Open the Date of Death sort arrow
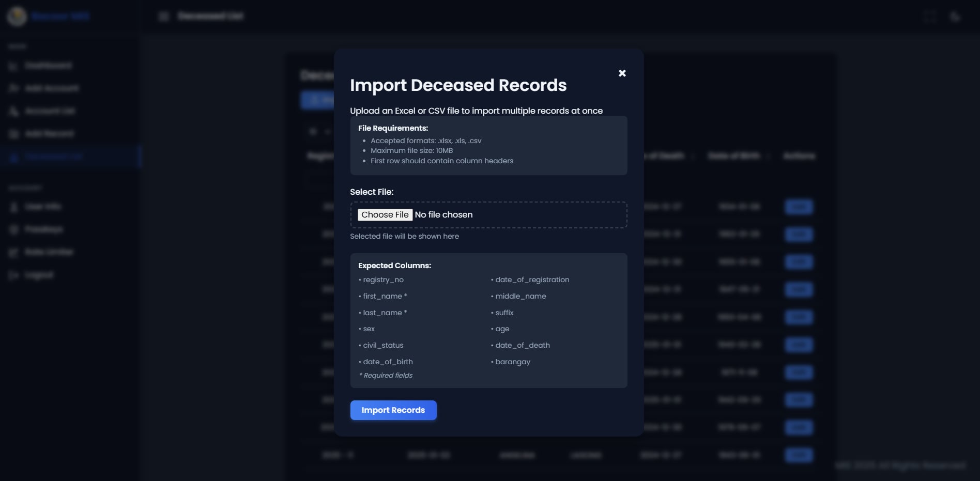980x481 pixels. [694, 156]
